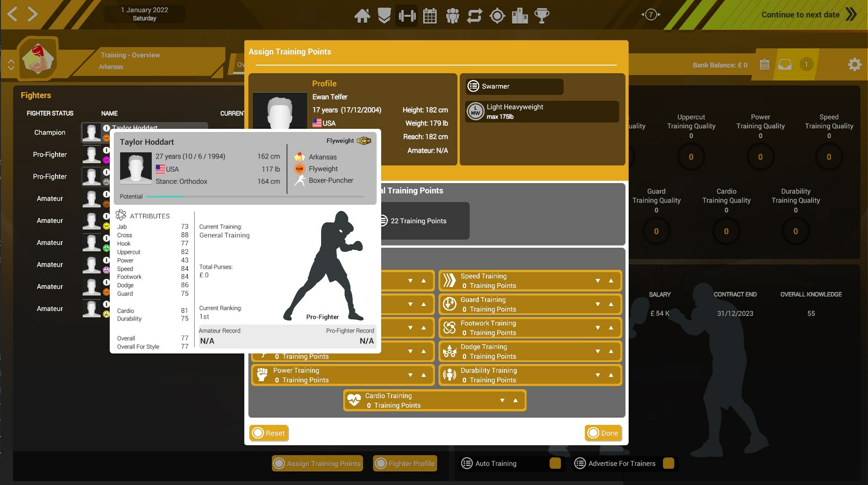868x485 pixels.
Task: Click the Uppercut Training Quality dial
Action: coord(691,157)
